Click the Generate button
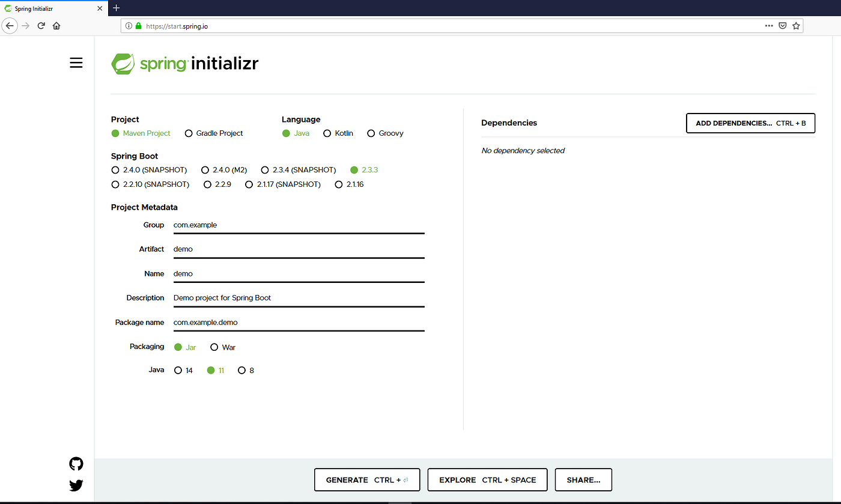841x504 pixels. click(x=367, y=480)
